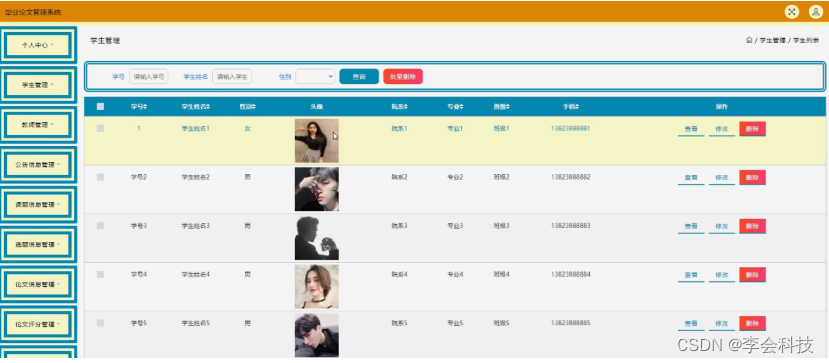829x363 pixels.
Task: Click 查看 for 学生姓名2 row
Action: (691, 178)
